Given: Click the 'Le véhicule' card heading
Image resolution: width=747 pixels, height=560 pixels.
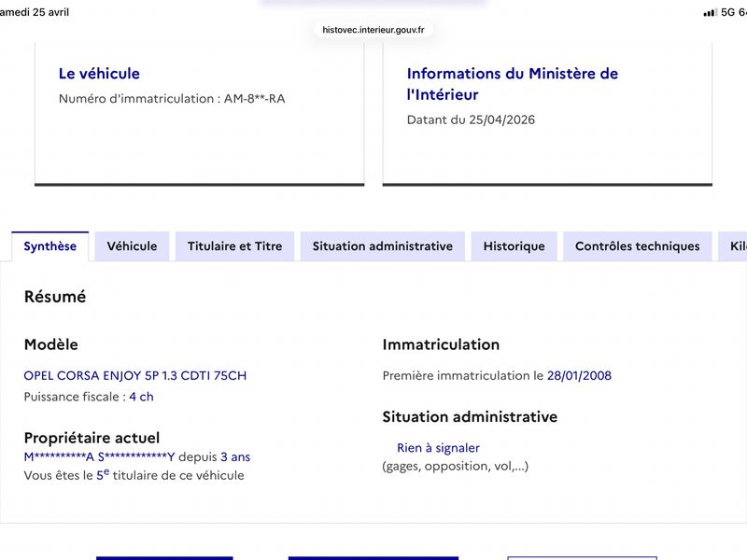Looking at the screenshot, I should [99, 74].
